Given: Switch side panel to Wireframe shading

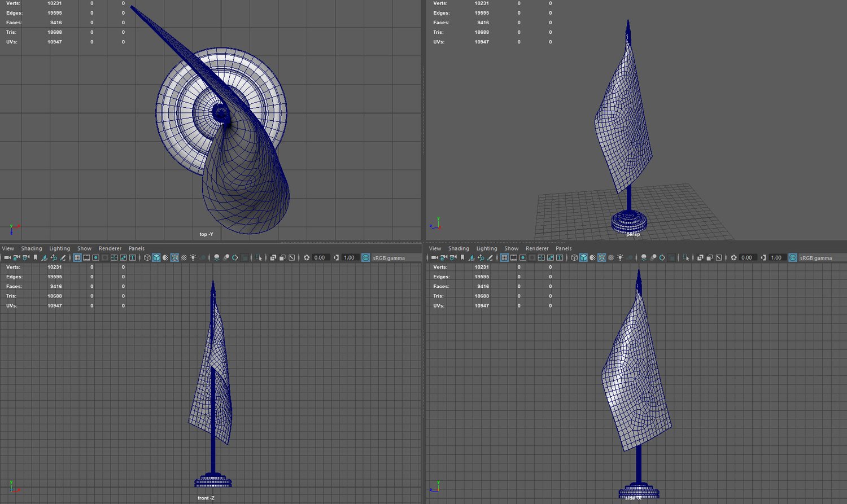Looking at the screenshot, I should (574, 258).
